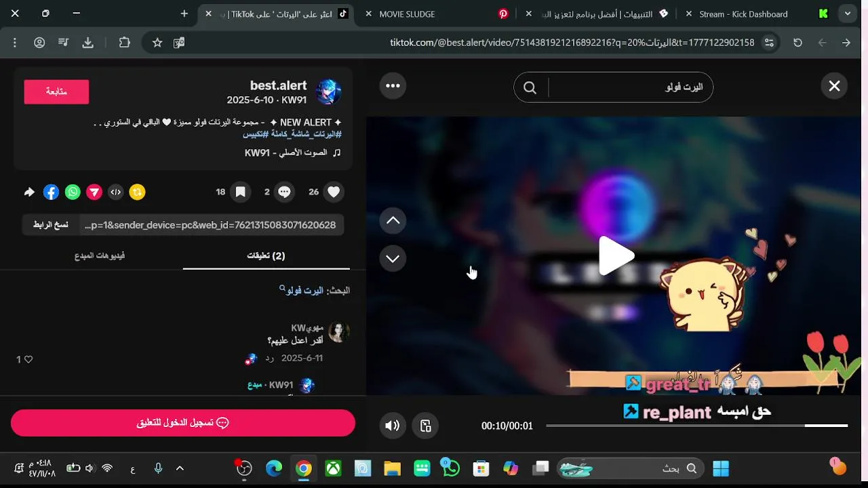The width and height of the screenshot is (868, 488).
Task: Seek on the video progress bar
Action: click(696, 426)
